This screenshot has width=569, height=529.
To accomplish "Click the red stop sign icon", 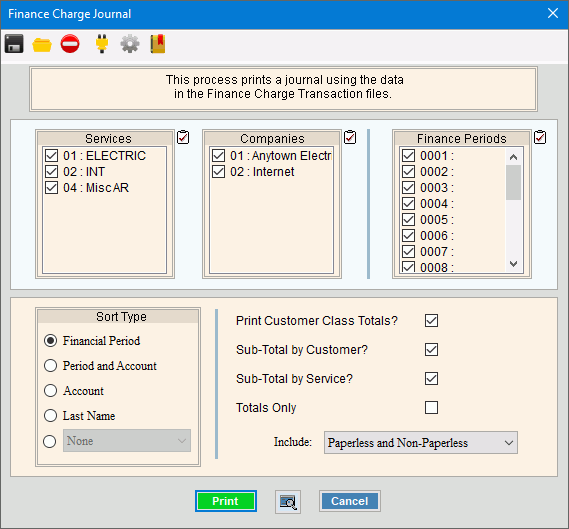I will [x=70, y=44].
